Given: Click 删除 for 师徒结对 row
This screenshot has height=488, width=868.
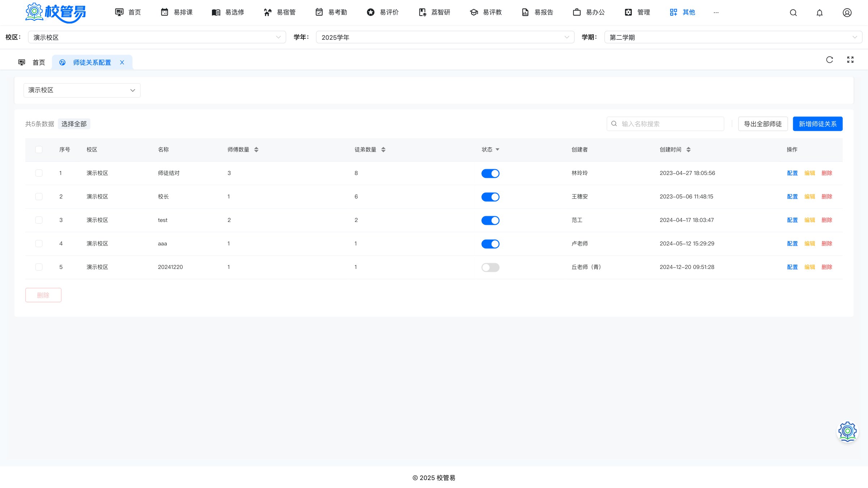Looking at the screenshot, I should tap(826, 173).
